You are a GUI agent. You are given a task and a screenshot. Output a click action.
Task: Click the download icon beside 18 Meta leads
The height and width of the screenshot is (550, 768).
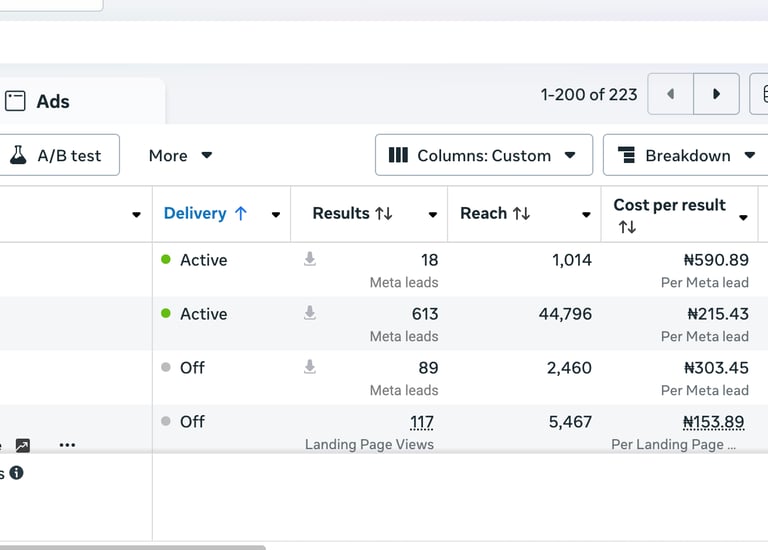click(x=310, y=259)
